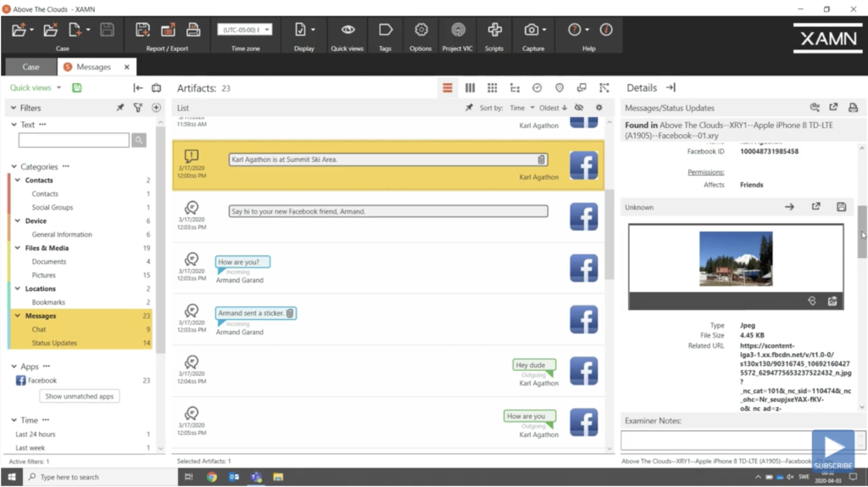Click the print report icon
This screenshot has height=487, width=868.
(193, 30)
